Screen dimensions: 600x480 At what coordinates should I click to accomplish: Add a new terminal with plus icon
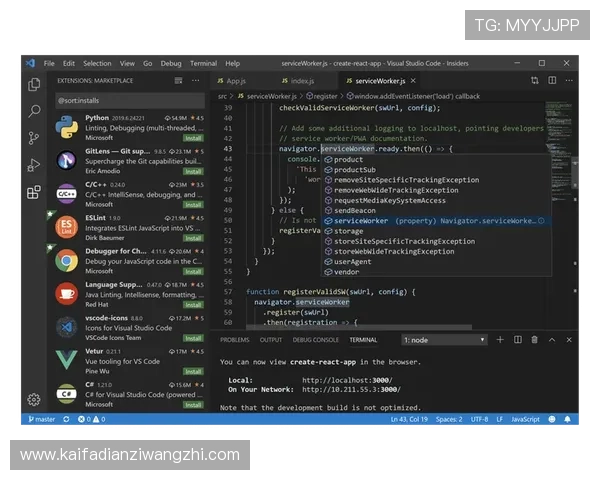click(500, 340)
